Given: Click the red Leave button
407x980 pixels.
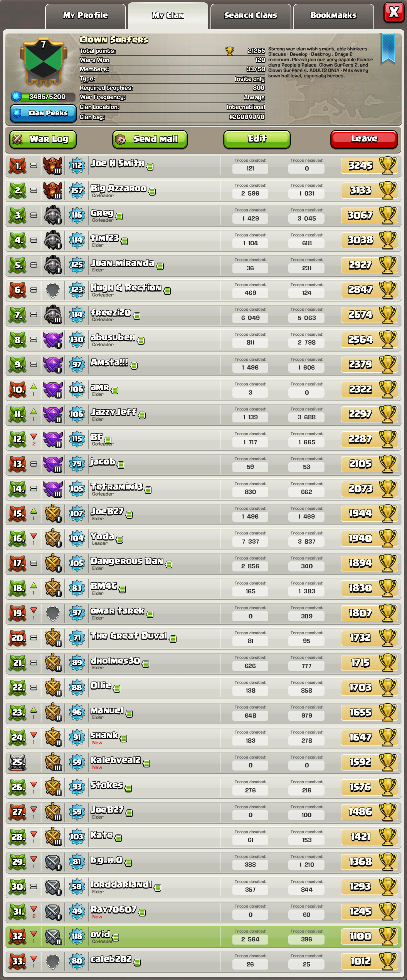Looking at the screenshot, I should pos(364,139).
